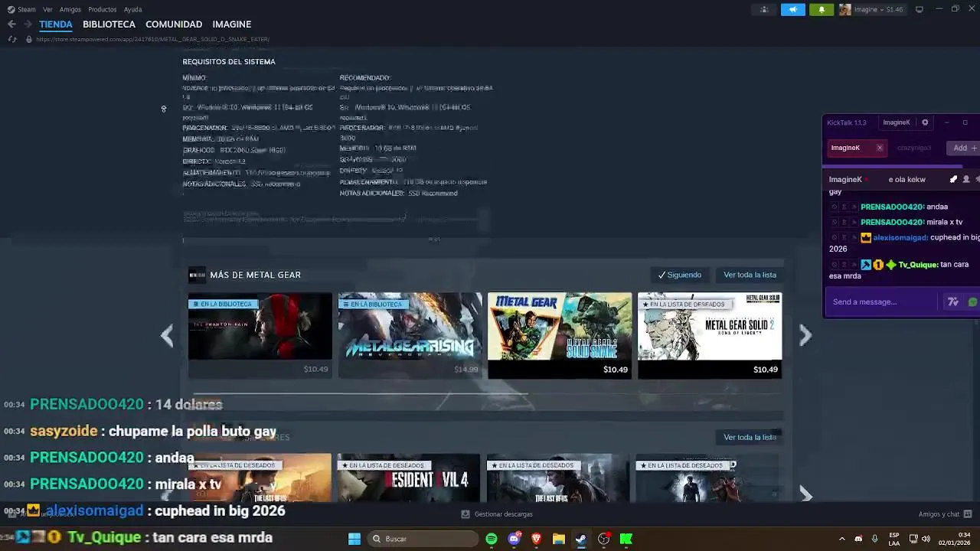The width and height of the screenshot is (980, 551).
Task: Open Amigos y chat
Action: (946, 514)
